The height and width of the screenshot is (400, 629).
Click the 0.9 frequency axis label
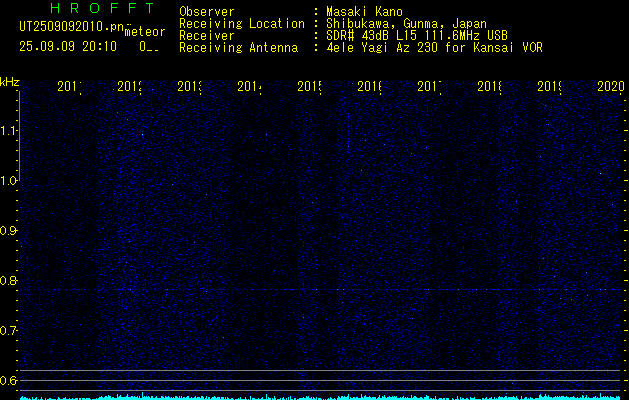pos(8,230)
